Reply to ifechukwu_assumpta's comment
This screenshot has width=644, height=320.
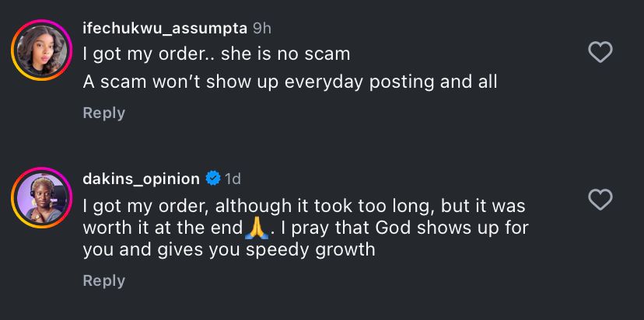coord(103,113)
